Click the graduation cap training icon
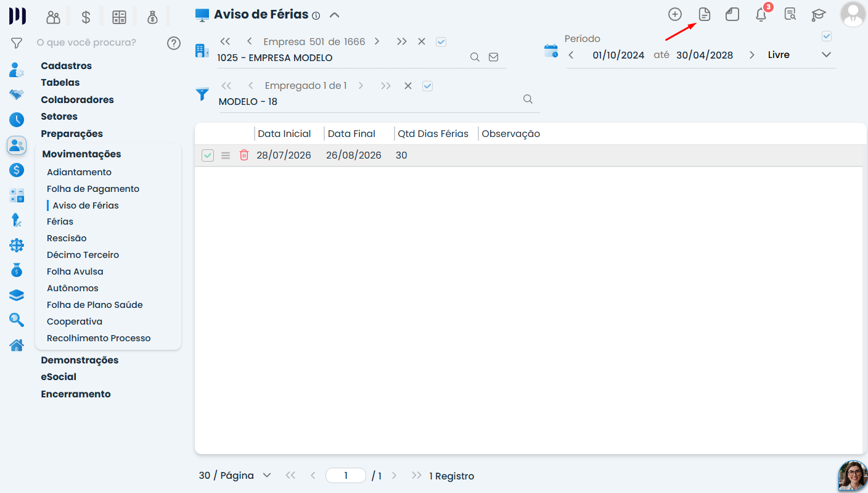This screenshot has width=868, height=493. pyautogui.click(x=818, y=14)
